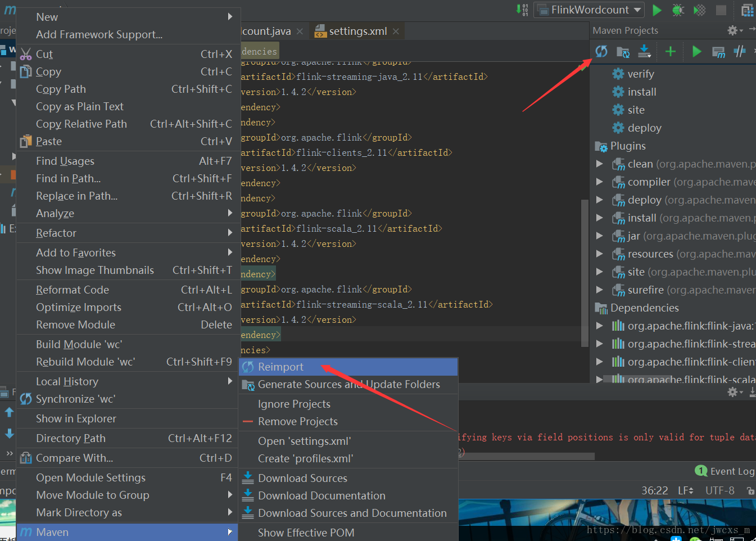Switch to the settings.xml tab
The width and height of the screenshot is (756, 541).
pyautogui.click(x=357, y=31)
